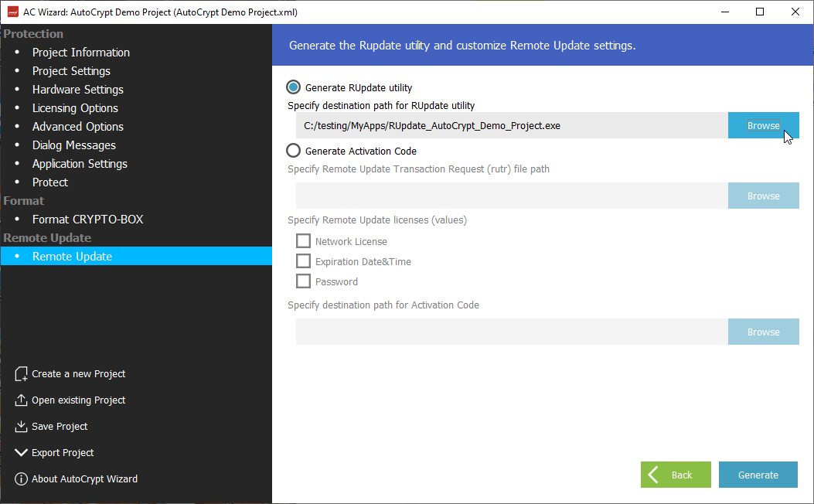
Task: Click the AC Wizard app icon in title bar
Action: (x=12, y=12)
